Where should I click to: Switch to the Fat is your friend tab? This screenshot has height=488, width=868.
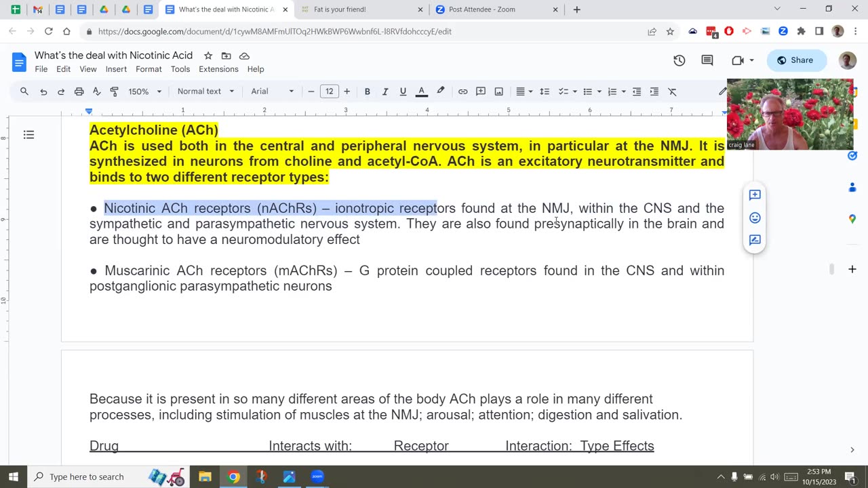pyautogui.click(x=362, y=9)
